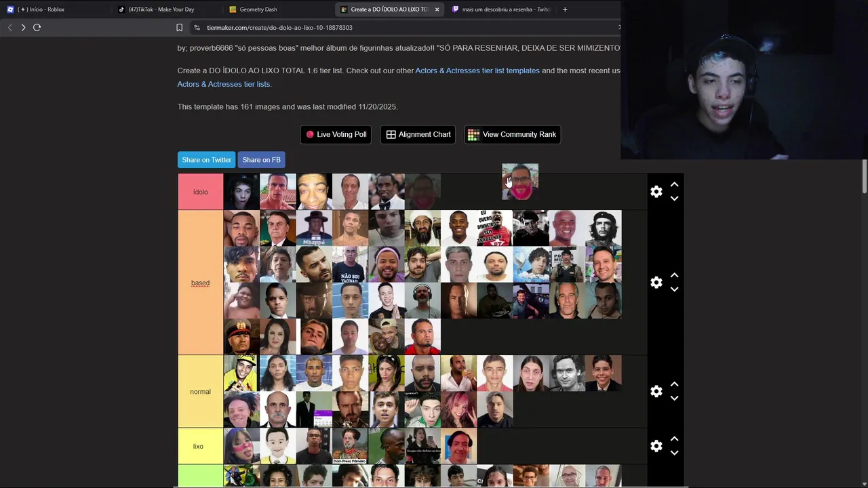868x488 pixels.
Task: Select the turbaned bearded man image in based row
Action: click(x=422, y=228)
